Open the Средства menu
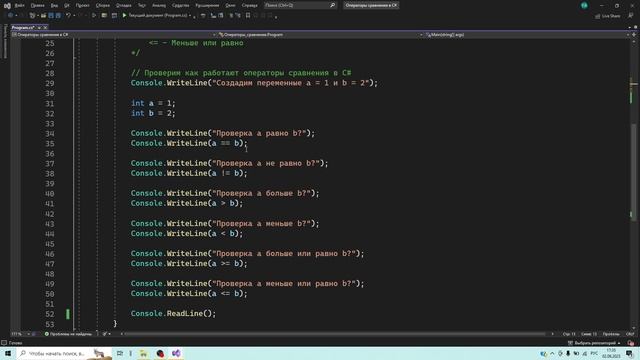This screenshot has height=360, width=640. (x=180, y=5)
